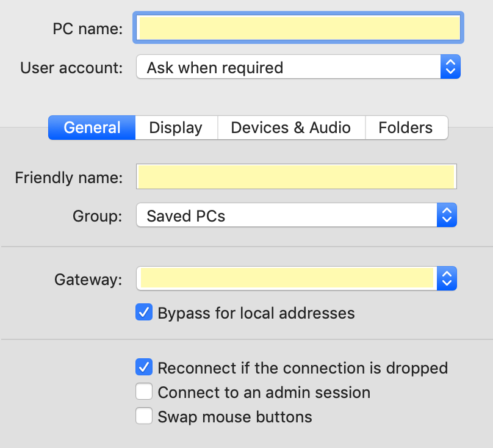Click the Reconnect if connection is dropped label
This screenshot has width=493, height=448.
click(x=303, y=368)
